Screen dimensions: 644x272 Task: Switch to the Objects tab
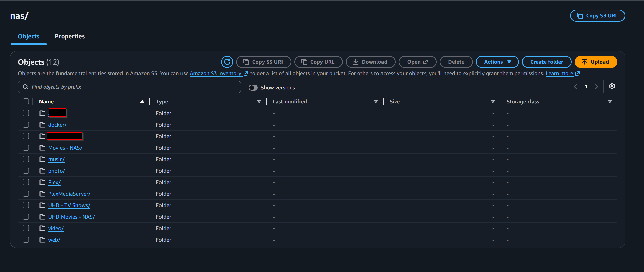click(29, 36)
